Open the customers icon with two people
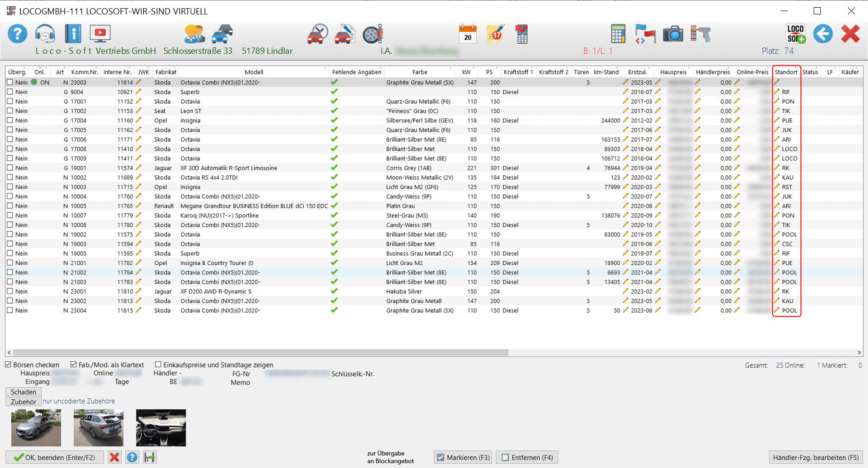This screenshot has width=868, height=468. 194,34
